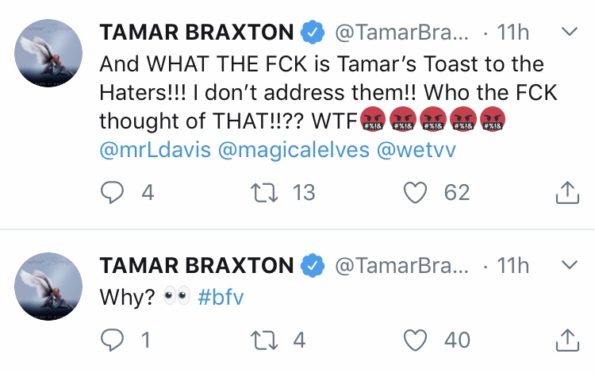The width and height of the screenshot is (595, 373).
Task: Open the second tweet's options chevron
Action: pos(569,264)
